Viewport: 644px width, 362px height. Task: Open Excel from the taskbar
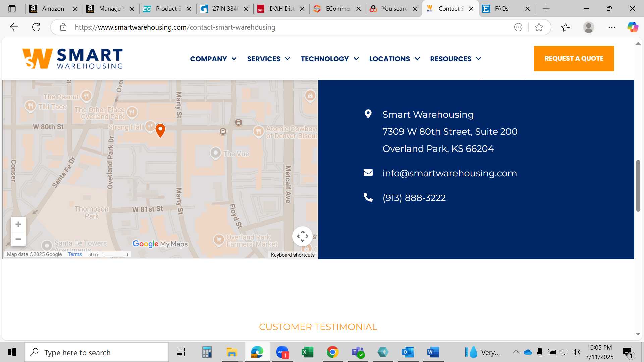[x=307, y=352]
